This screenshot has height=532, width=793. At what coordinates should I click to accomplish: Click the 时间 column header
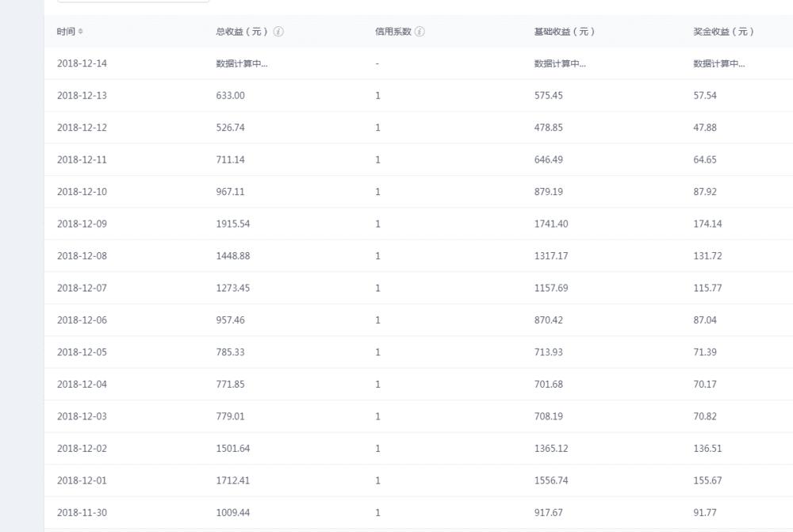coord(66,32)
